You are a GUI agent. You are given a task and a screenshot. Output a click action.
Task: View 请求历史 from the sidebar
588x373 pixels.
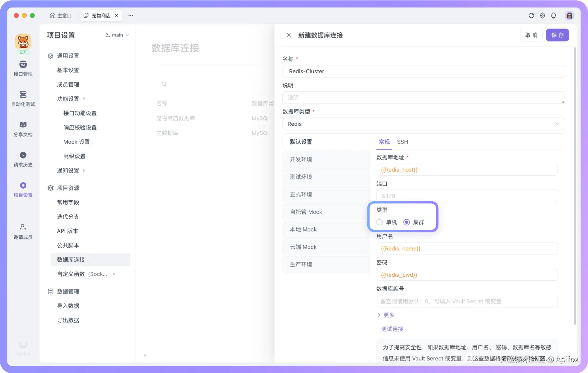(23, 159)
